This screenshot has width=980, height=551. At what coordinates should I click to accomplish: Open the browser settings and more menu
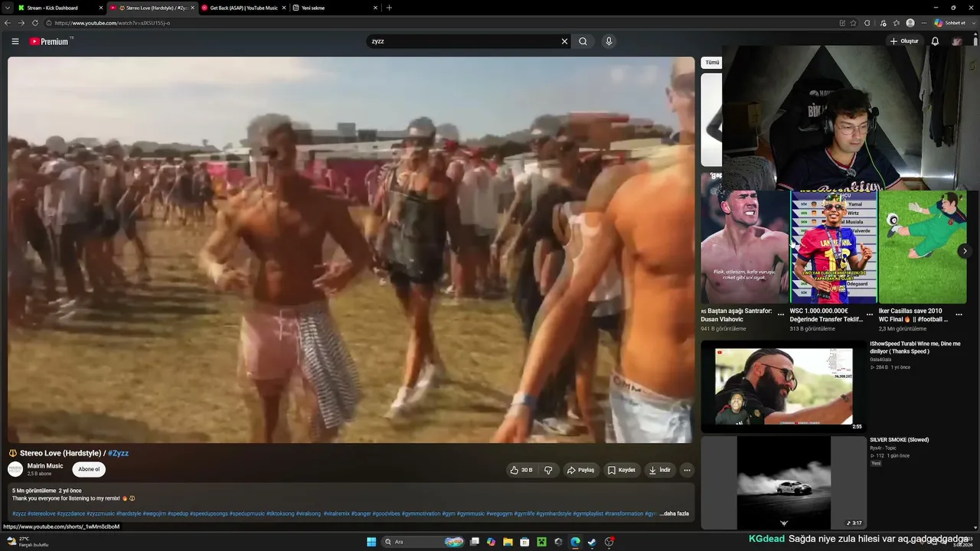click(x=923, y=23)
